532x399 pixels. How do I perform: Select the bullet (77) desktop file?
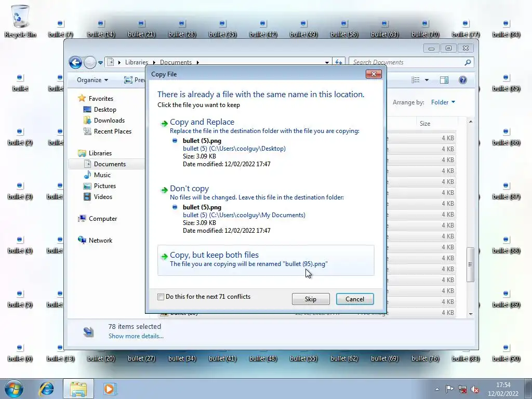click(x=466, y=29)
